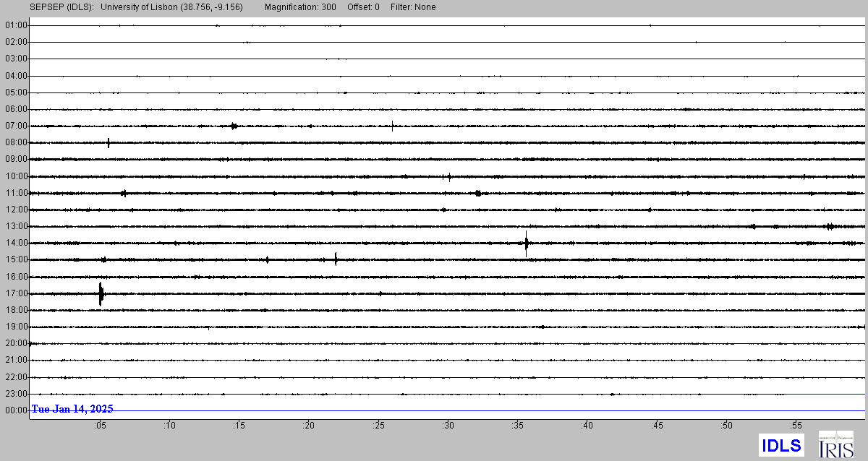Click the 09:00 hour label
The height and width of the screenshot is (461, 868).
(16, 159)
